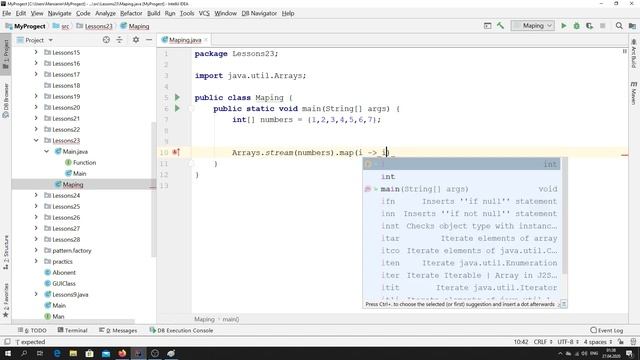Expand the Lessons15 folder
Screen dimensions: 640x360
(x=36, y=52)
